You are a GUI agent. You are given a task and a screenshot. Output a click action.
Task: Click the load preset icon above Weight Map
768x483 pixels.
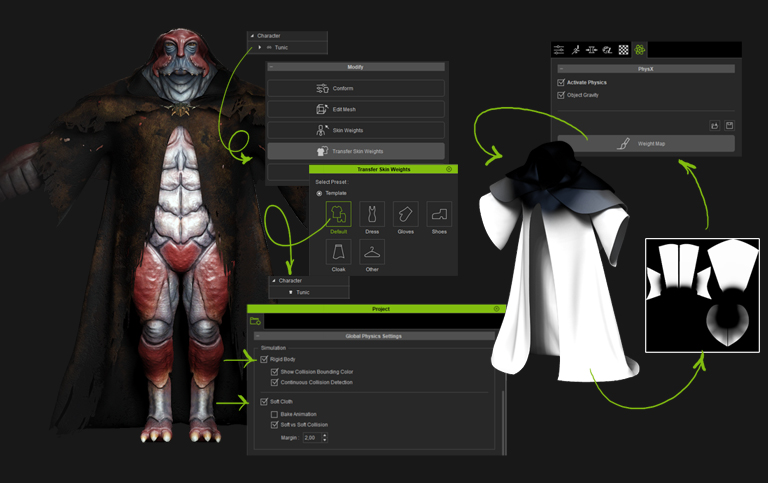(715, 126)
